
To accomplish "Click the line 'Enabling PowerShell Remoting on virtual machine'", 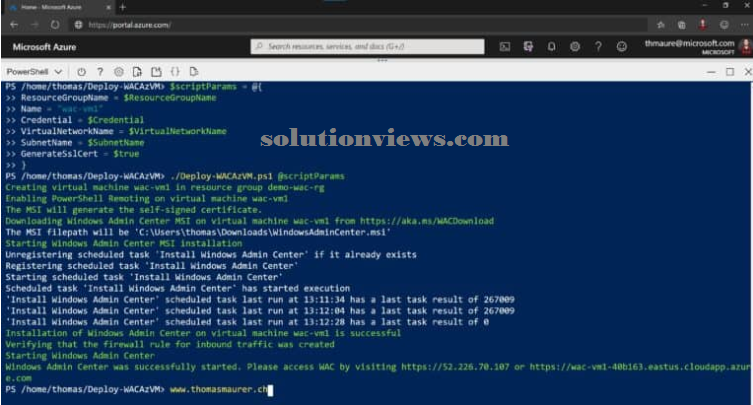I will pos(147,199).
